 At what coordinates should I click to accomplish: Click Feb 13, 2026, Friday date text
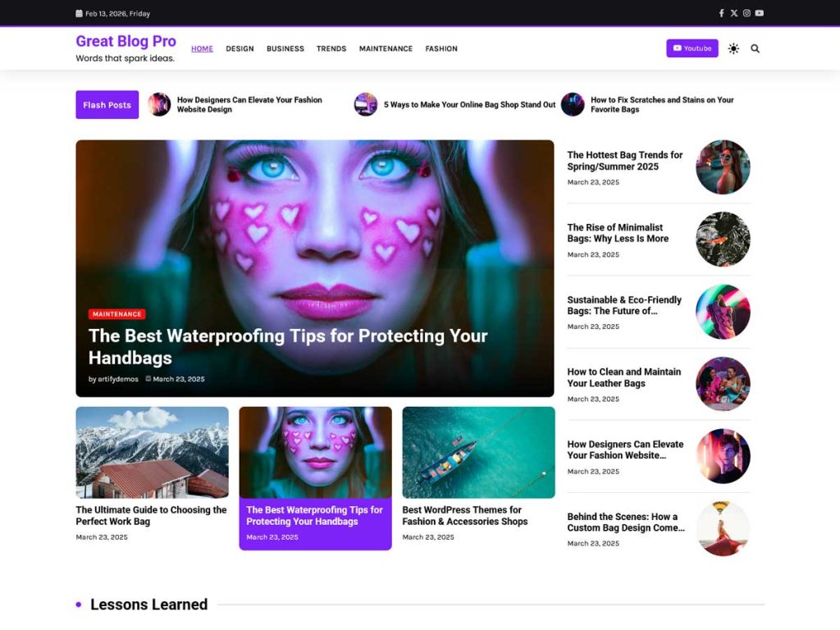point(118,13)
